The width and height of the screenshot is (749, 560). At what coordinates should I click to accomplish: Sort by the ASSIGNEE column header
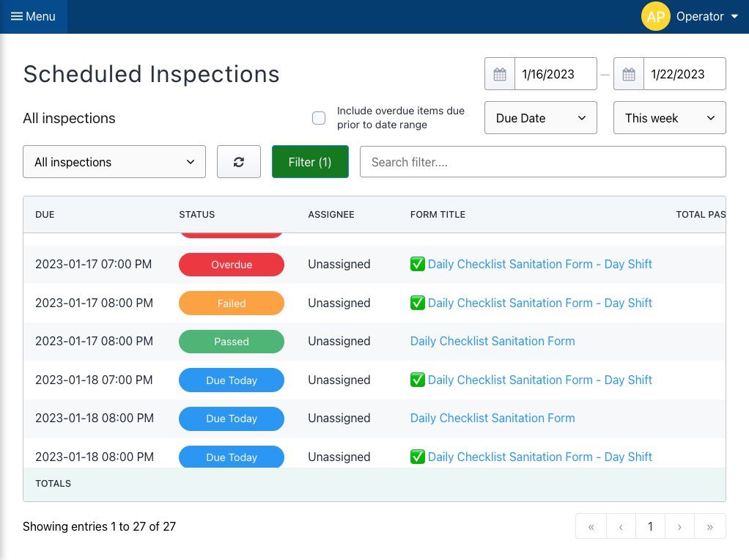pos(331,215)
